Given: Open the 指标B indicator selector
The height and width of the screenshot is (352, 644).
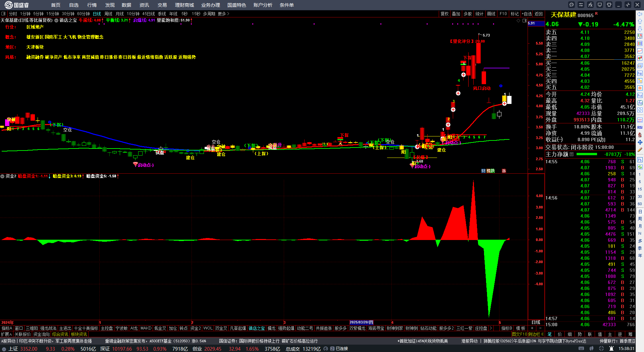Looking at the screenshot, I should point(506,328).
